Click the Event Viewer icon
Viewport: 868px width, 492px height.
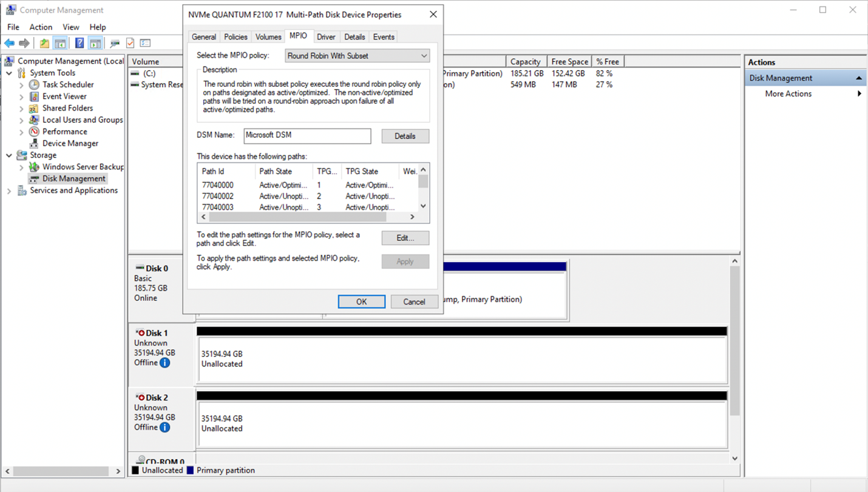(34, 96)
